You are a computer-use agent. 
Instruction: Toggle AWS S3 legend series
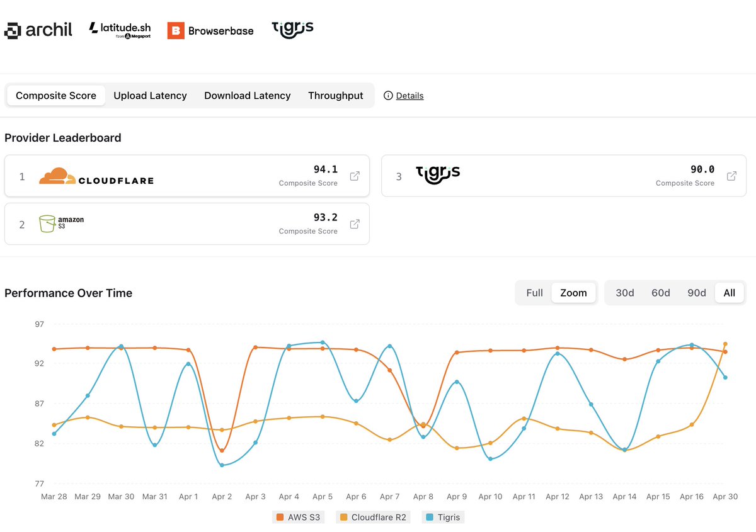point(299,518)
